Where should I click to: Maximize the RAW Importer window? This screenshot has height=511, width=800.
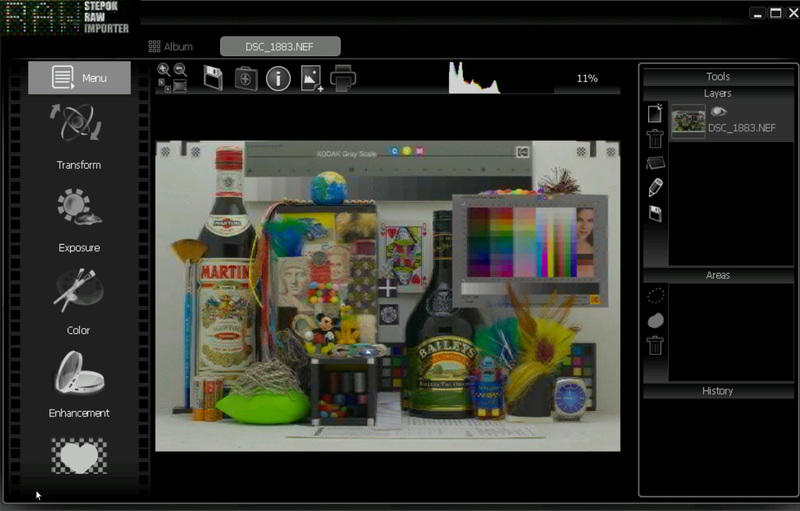(x=776, y=13)
